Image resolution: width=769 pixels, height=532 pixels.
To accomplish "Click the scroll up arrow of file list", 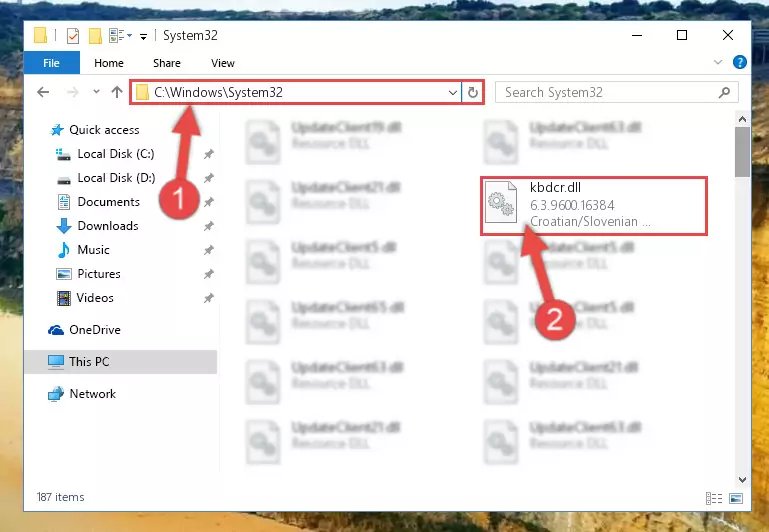I will click(742, 119).
